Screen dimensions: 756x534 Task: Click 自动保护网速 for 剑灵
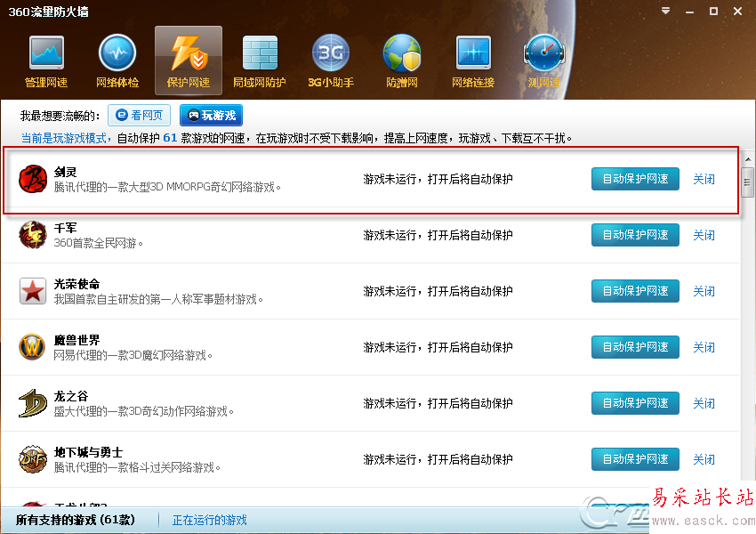pos(635,179)
